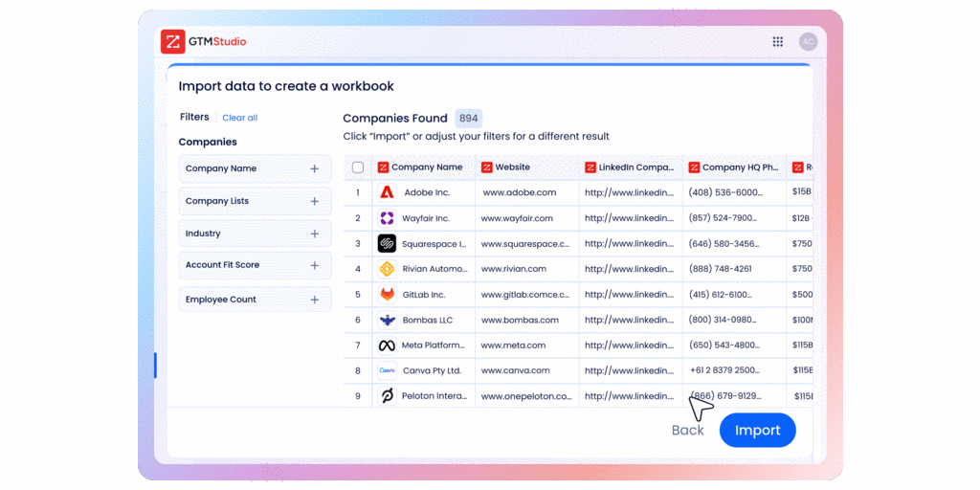Click the Import button
Viewport: 980px width, 490px height.
(x=757, y=431)
